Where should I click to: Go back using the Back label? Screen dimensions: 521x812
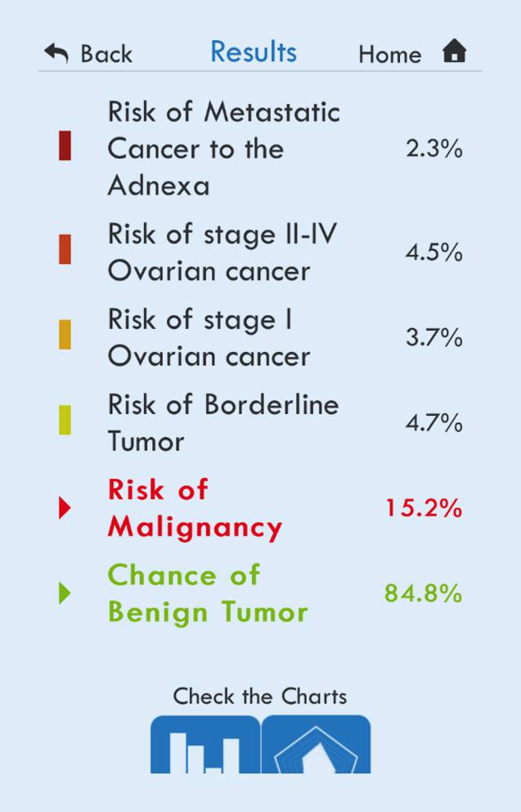click(x=106, y=54)
